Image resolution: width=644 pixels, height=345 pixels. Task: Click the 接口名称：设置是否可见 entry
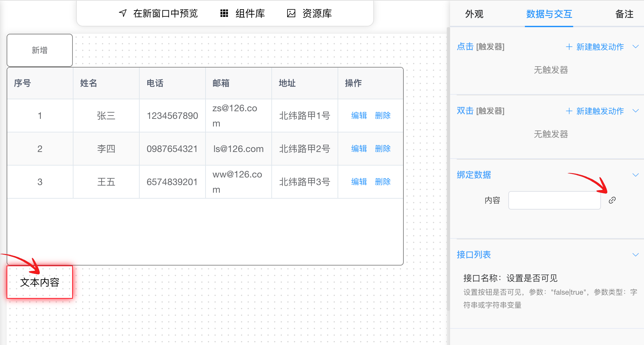[x=510, y=278]
